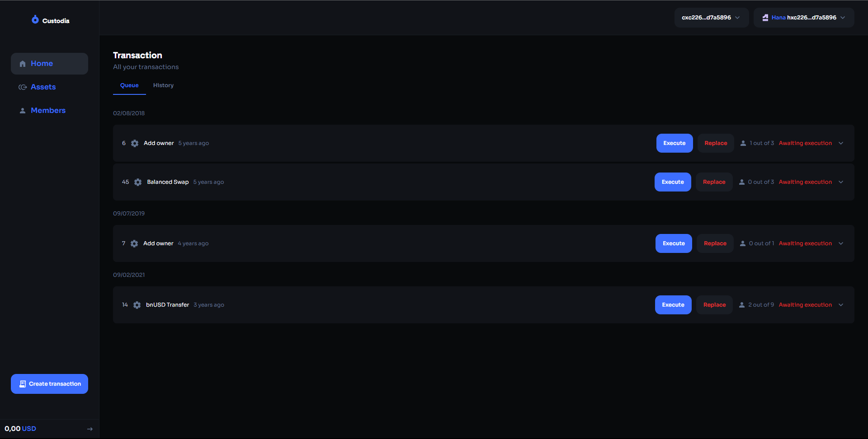Open the cxc226...d7a5896 account dropdown
The image size is (868, 439).
711,18
